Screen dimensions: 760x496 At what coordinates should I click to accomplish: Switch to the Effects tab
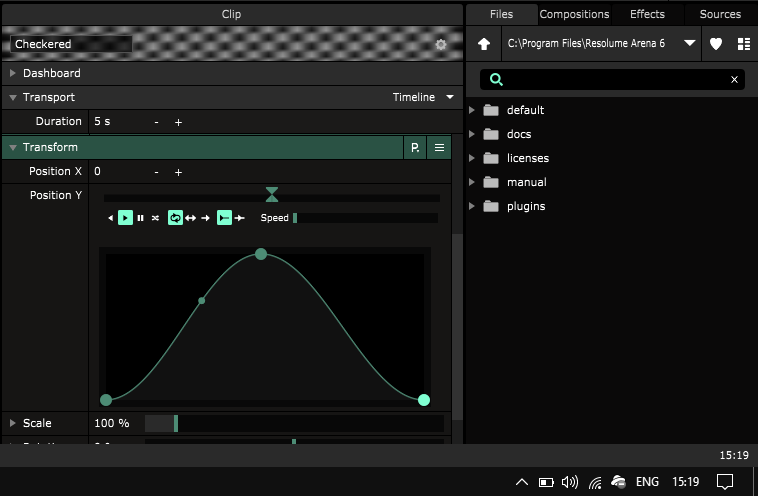point(647,14)
